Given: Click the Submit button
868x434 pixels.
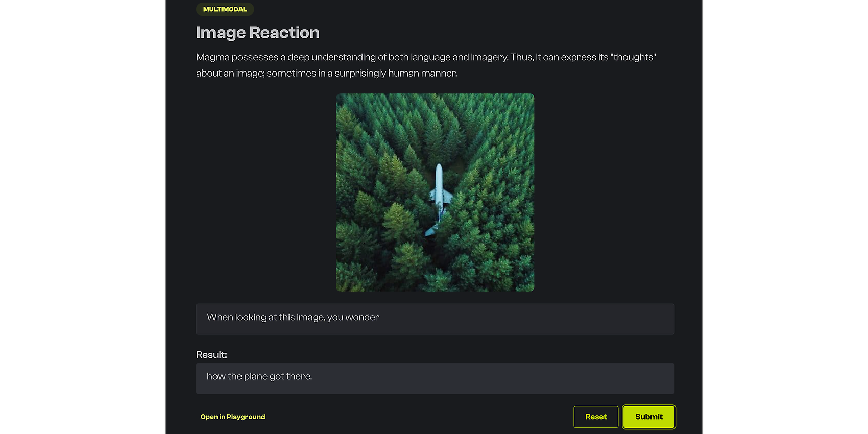Looking at the screenshot, I should pyautogui.click(x=648, y=417).
